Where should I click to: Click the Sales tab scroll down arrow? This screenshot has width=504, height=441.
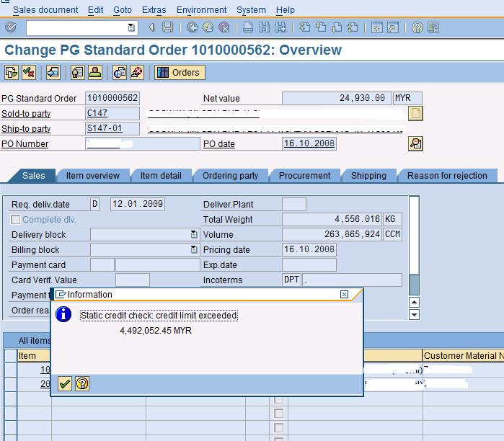pyautogui.click(x=414, y=315)
